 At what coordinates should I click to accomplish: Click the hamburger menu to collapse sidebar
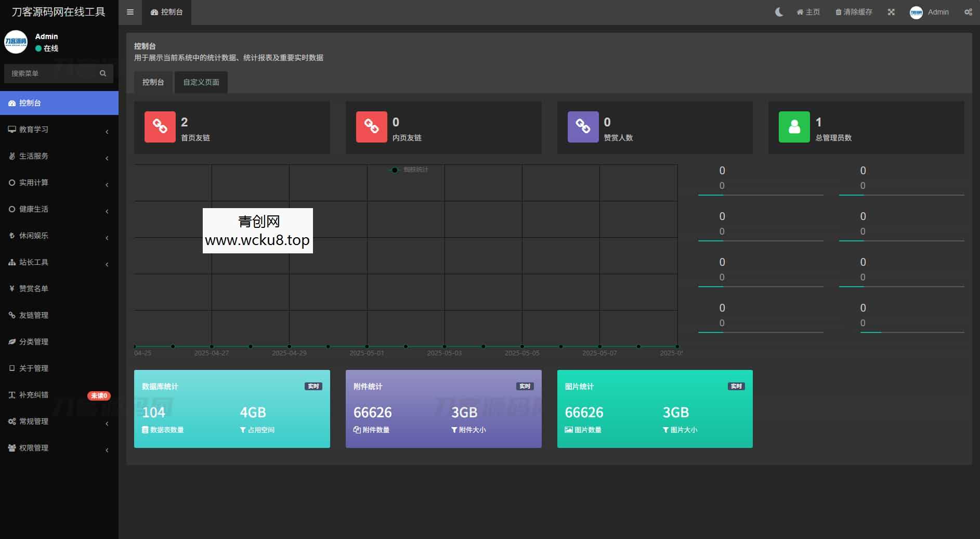pyautogui.click(x=130, y=12)
